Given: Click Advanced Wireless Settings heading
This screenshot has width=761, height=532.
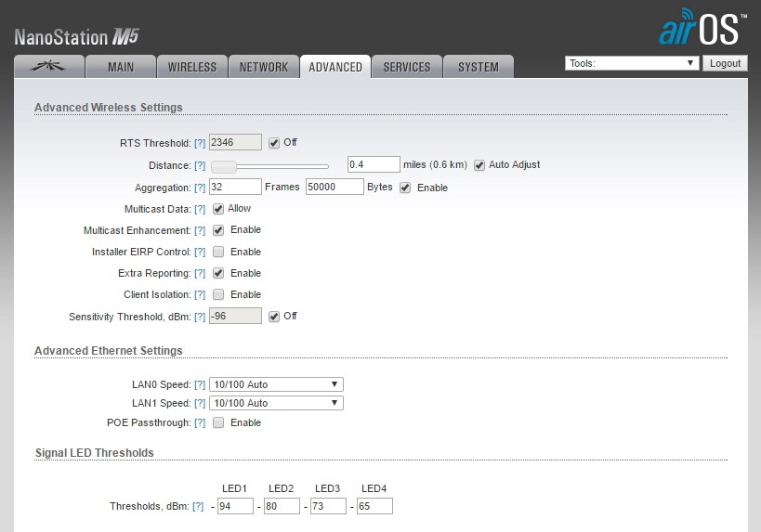Looking at the screenshot, I should coord(108,107).
